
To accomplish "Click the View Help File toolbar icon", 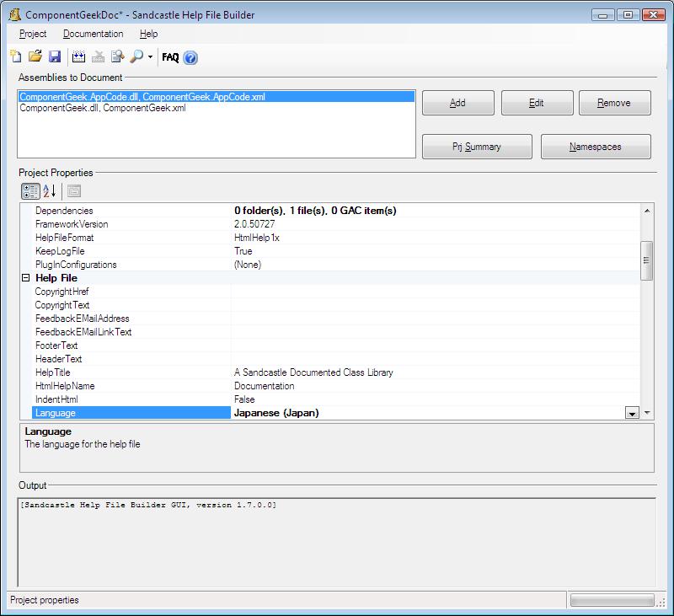I will (x=117, y=56).
